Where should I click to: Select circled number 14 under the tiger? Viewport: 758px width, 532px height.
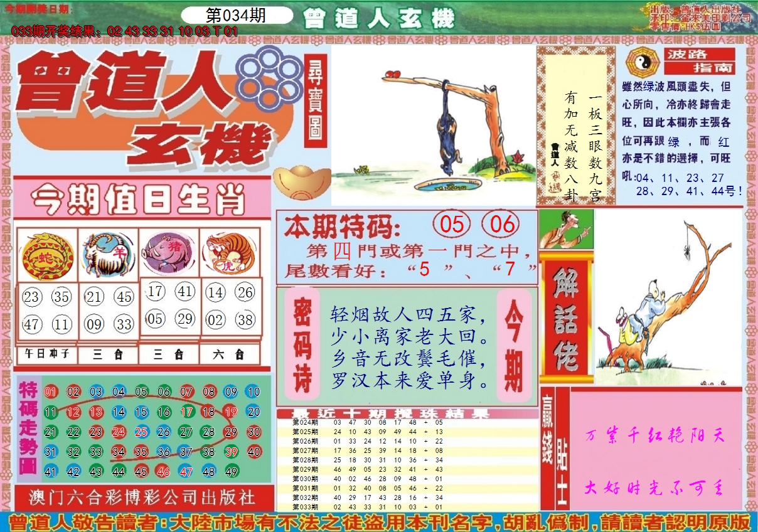pyautogui.click(x=215, y=292)
